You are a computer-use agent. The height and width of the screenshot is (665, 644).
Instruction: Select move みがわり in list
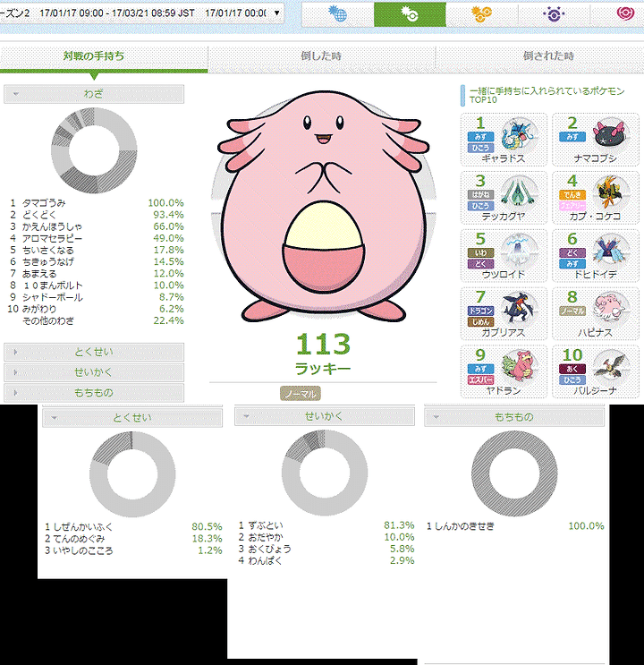pyautogui.click(x=96, y=309)
